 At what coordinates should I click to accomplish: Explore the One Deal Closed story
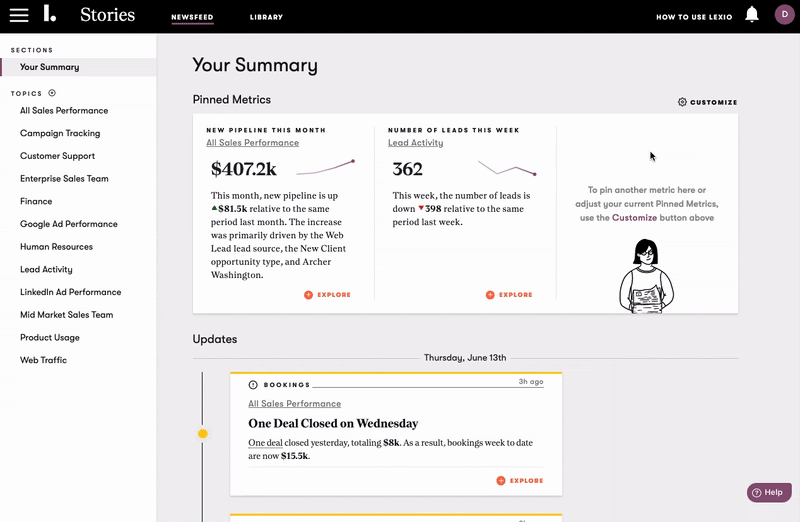[x=519, y=481]
